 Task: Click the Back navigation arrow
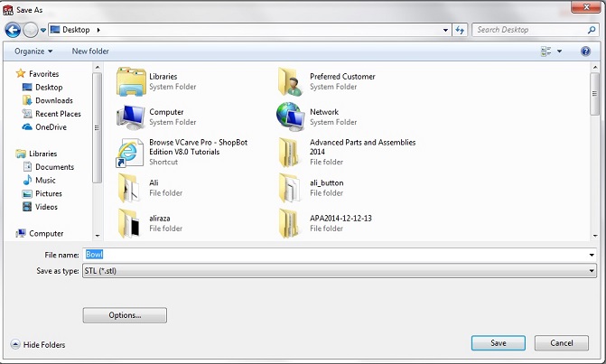(13, 30)
